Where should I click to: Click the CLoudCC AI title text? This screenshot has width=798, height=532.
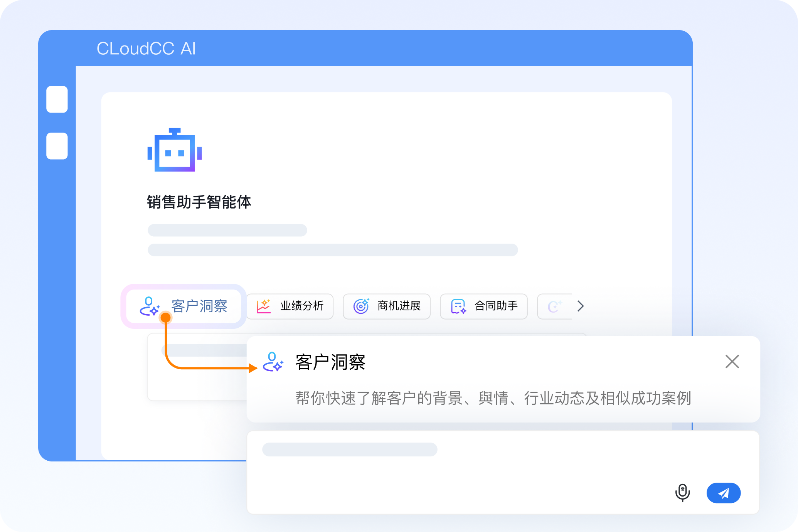[146, 49]
